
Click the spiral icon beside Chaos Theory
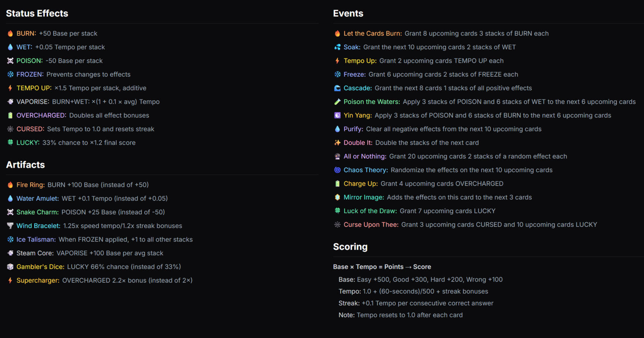coord(337,170)
